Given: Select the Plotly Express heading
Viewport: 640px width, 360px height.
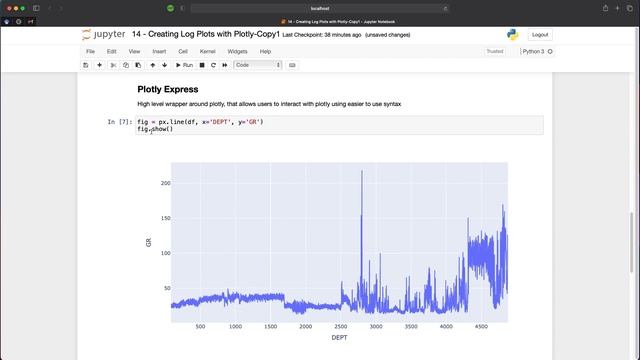Looking at the screenshot, I should point(168,89).
